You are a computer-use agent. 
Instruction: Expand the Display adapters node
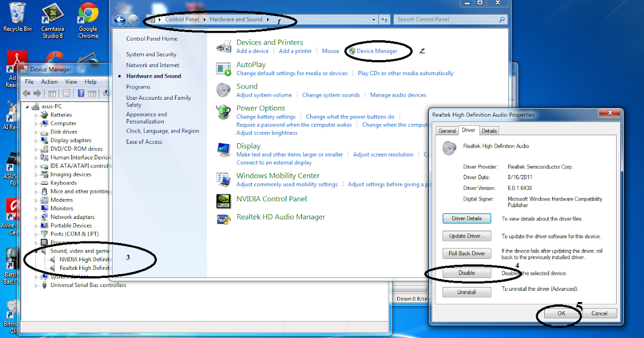coord(36,141)
